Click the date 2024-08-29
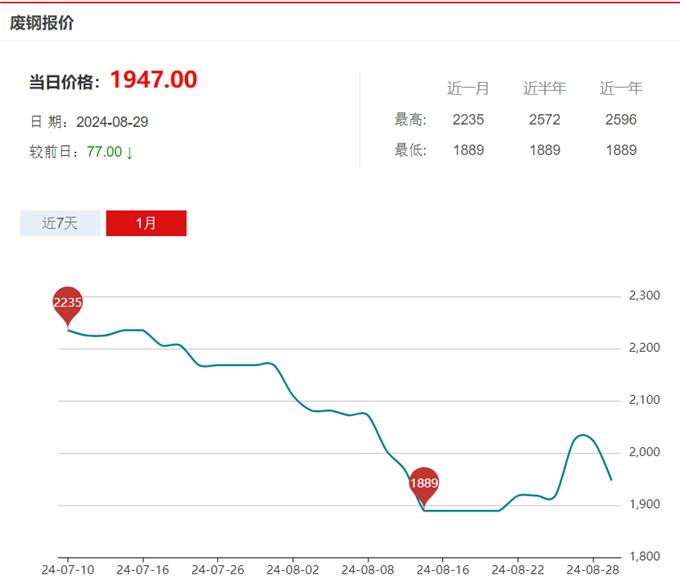The image size is (680, 578). pos(112,122)
